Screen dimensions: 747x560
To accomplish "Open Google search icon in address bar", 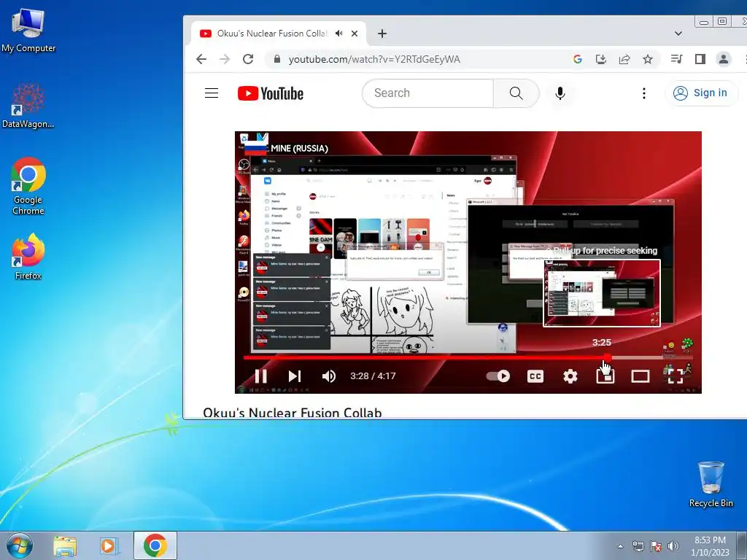I will (x=578, y=59).
